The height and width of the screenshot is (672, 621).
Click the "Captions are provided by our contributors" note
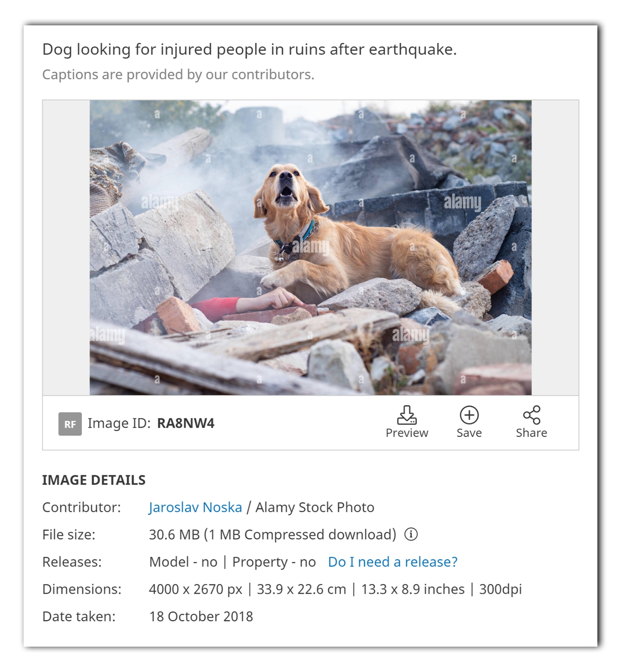[178, 75]
